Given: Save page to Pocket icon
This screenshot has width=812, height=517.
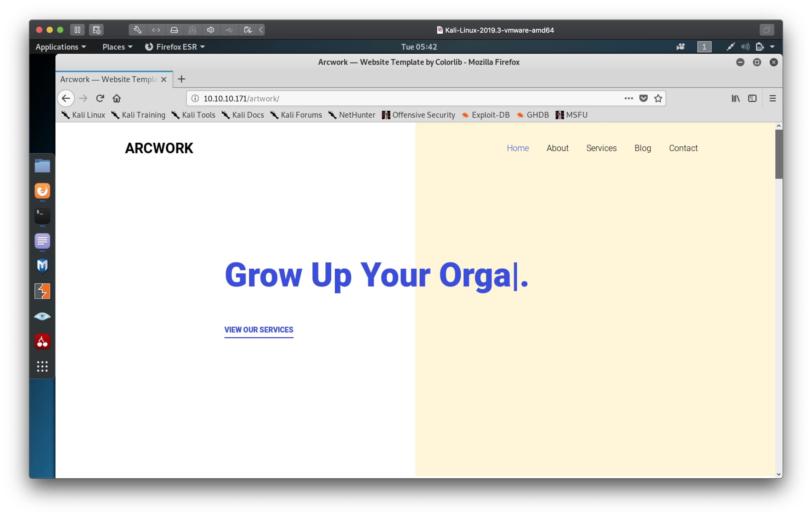Looking at the screenshot, I should 643,99.
